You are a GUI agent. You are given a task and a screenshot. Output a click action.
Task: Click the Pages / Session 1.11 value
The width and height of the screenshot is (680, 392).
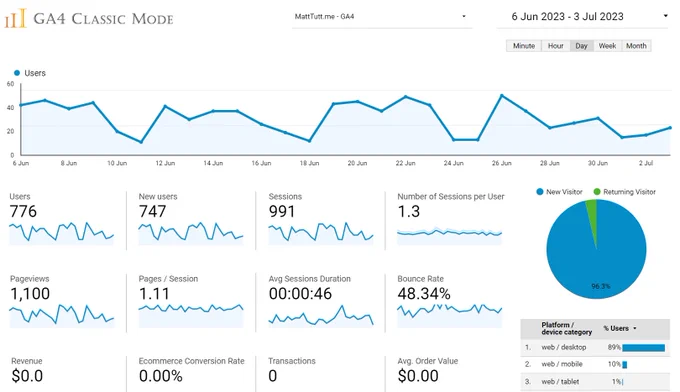pyautogui.click(x=154, y=294)
